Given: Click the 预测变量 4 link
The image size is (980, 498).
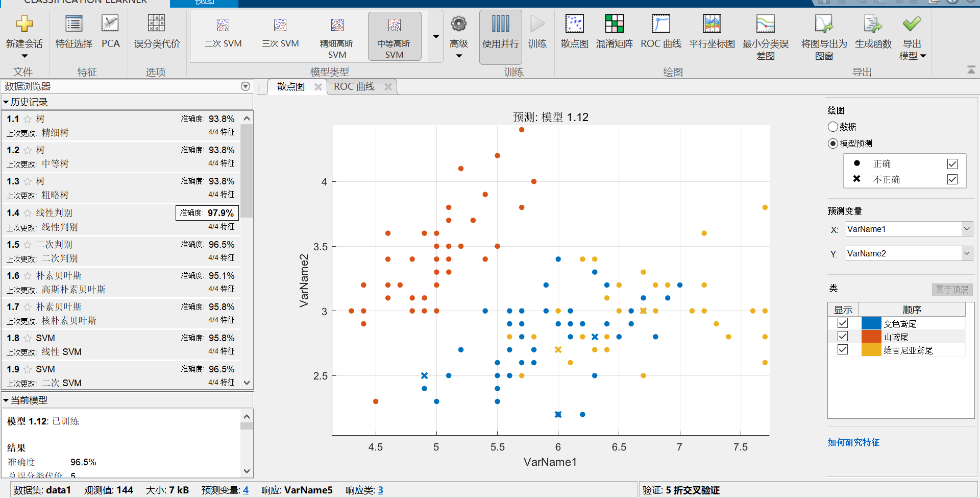Looking at the screenshot, I should (246, 490).
